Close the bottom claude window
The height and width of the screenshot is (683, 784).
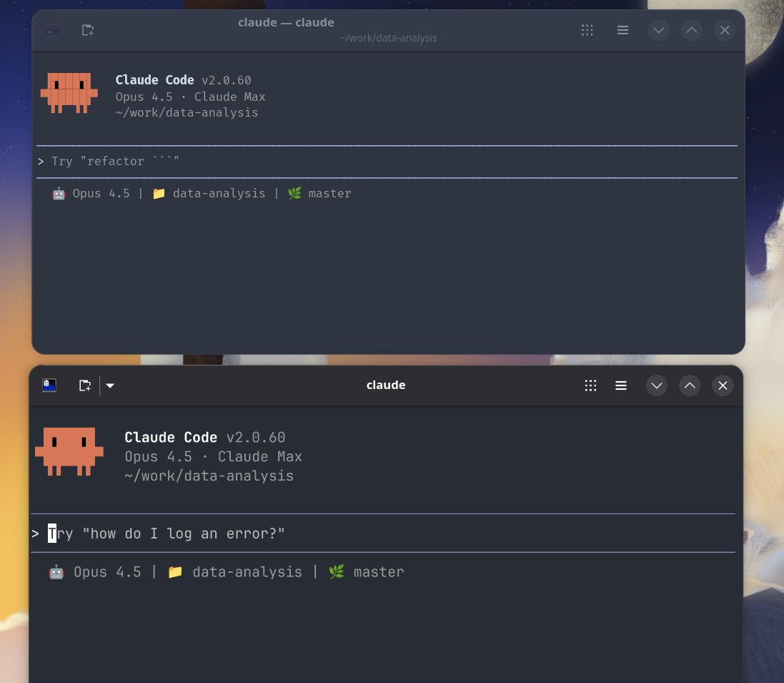click(723, 385)
